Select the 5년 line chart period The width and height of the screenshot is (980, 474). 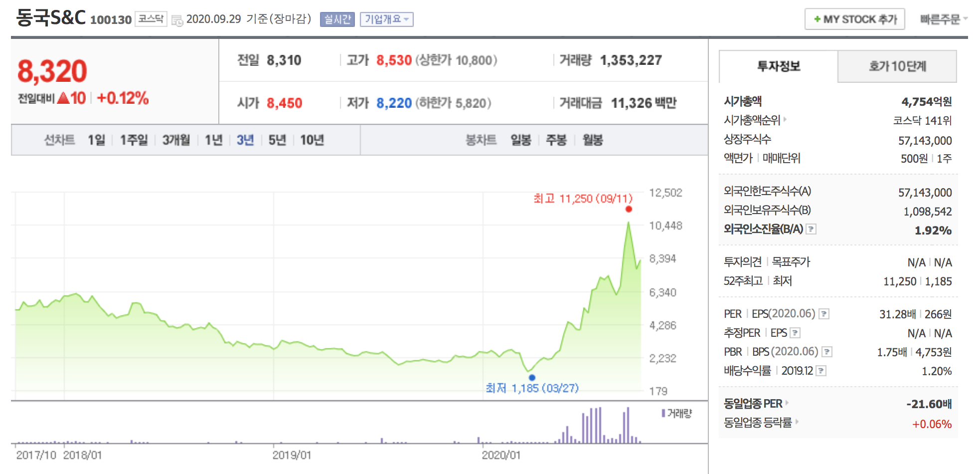tap(277, 140)
